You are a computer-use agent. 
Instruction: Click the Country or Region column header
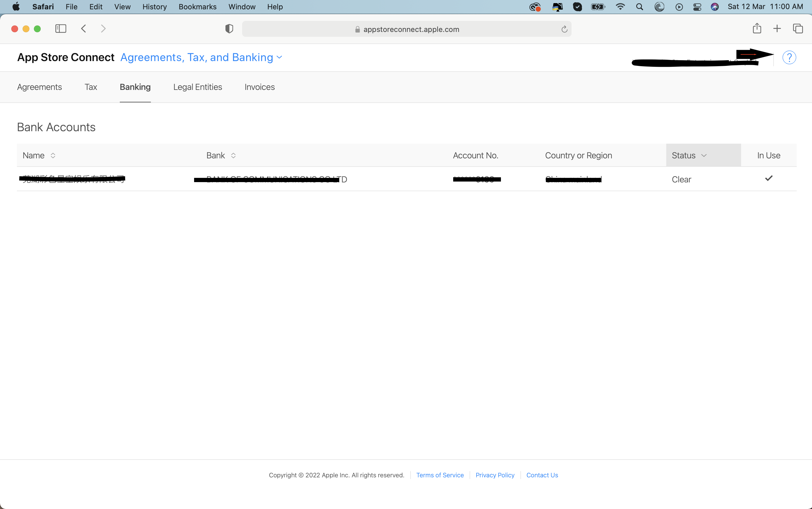579,156
